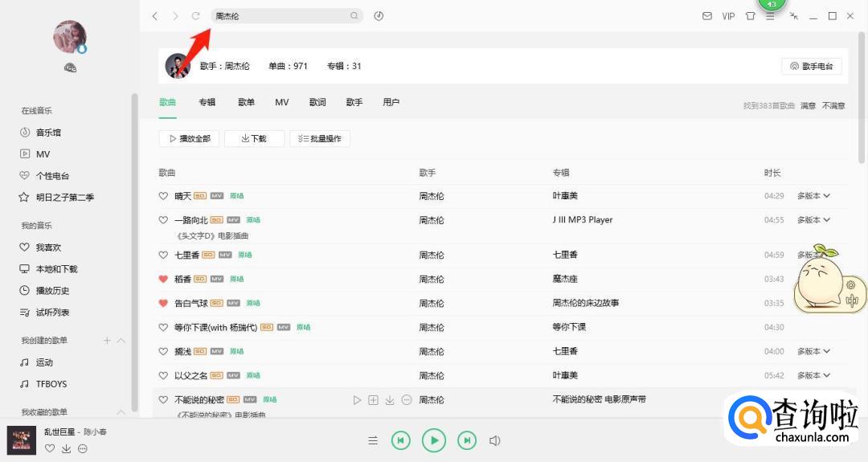The image size is (868, 462).
Task: Add 不能说的秘密 to playlist plus icon
Action: coord(374,400)
